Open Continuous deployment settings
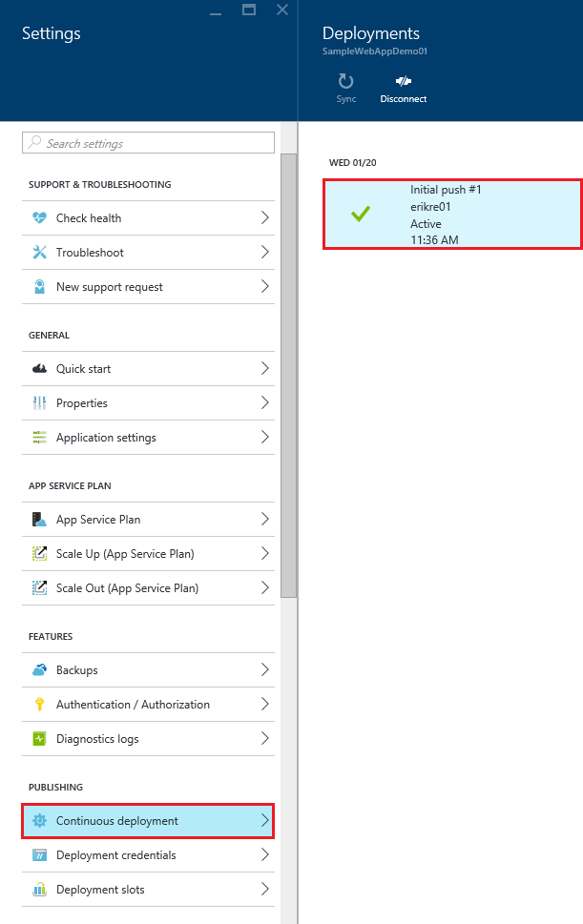This screenshot has width=583, height=924. pyautogui.click(x=148, y=821)
